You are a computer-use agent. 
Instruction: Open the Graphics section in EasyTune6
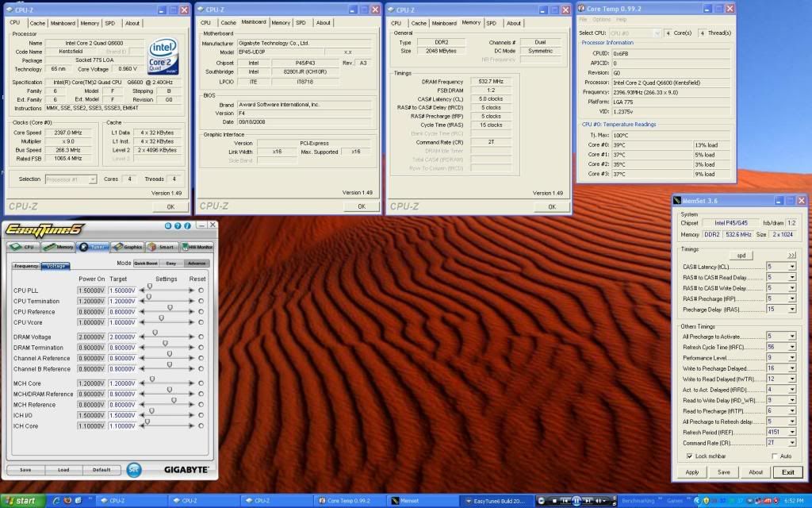(128, 247)
